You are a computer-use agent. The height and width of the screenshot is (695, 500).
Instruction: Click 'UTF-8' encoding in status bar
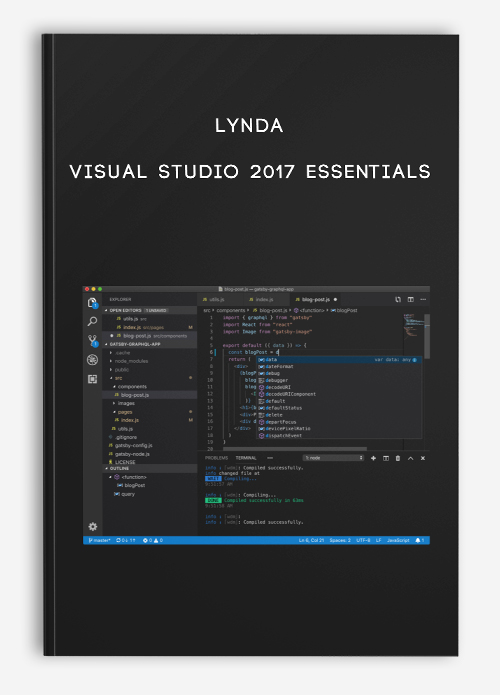(x=363, y=540)
